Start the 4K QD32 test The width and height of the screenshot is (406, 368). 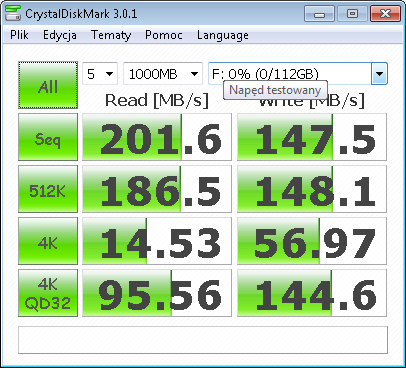(x=48, y=293)
